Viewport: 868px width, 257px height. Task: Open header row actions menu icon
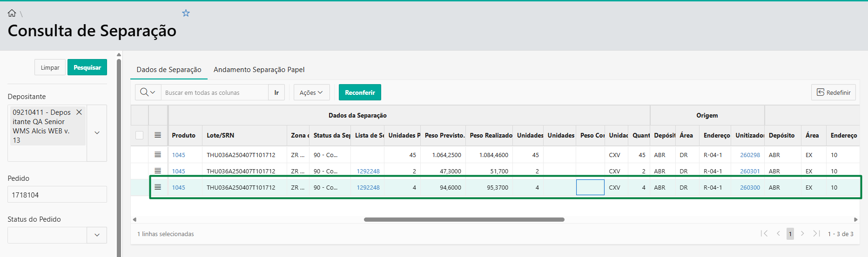pos(158,135)
